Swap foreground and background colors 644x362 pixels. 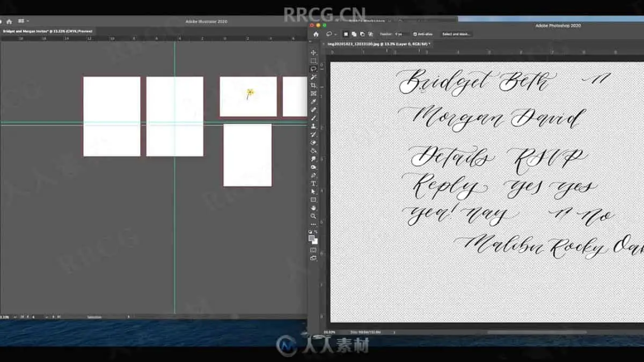tap(317, 232)
